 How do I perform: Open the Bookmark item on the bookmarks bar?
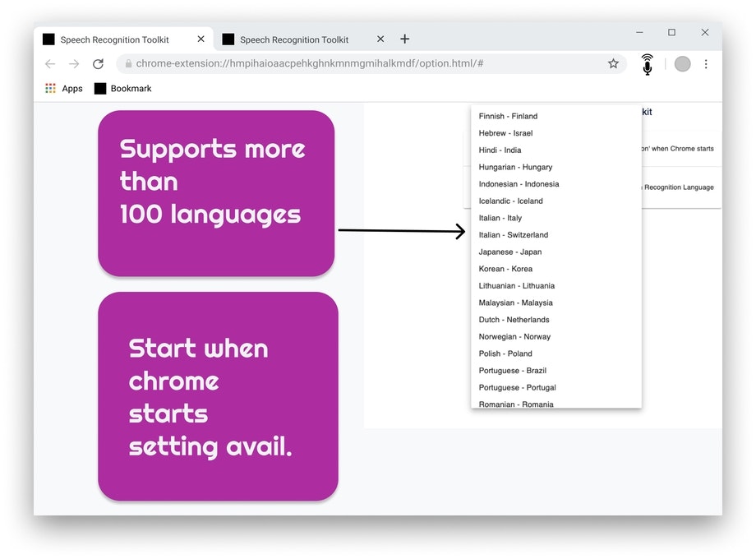coord(129,88)
